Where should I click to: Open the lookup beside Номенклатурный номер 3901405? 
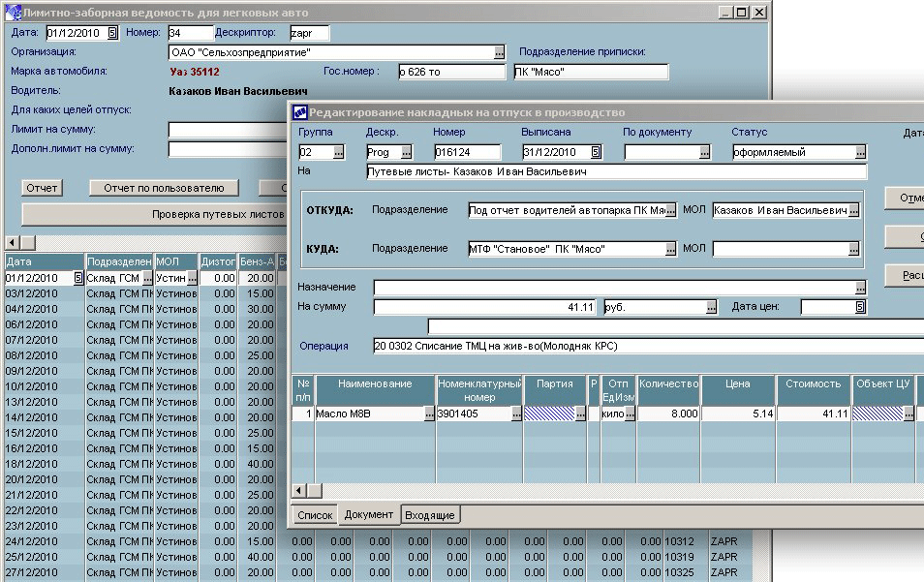tap(516, 414)
